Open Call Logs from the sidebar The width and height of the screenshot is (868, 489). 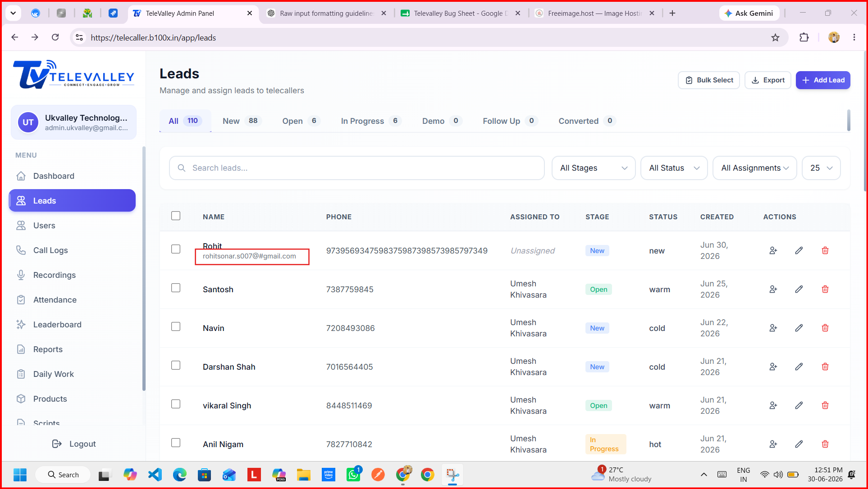[50, 250]
